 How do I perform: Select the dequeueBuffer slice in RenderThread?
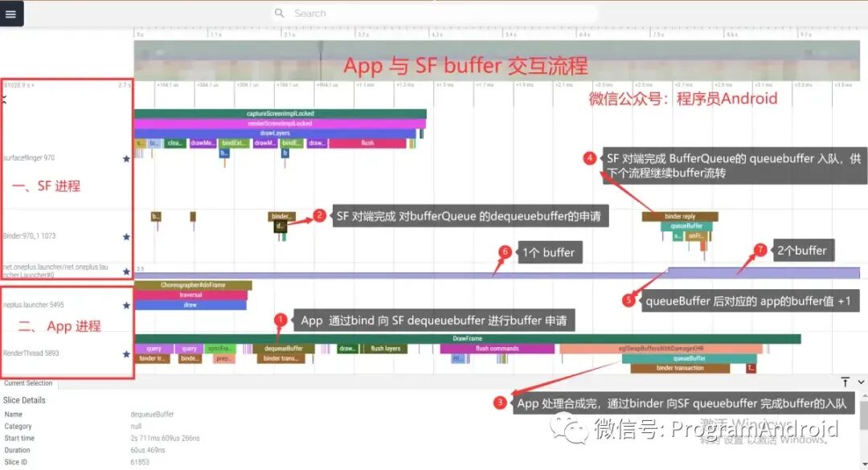click(285, 349)
